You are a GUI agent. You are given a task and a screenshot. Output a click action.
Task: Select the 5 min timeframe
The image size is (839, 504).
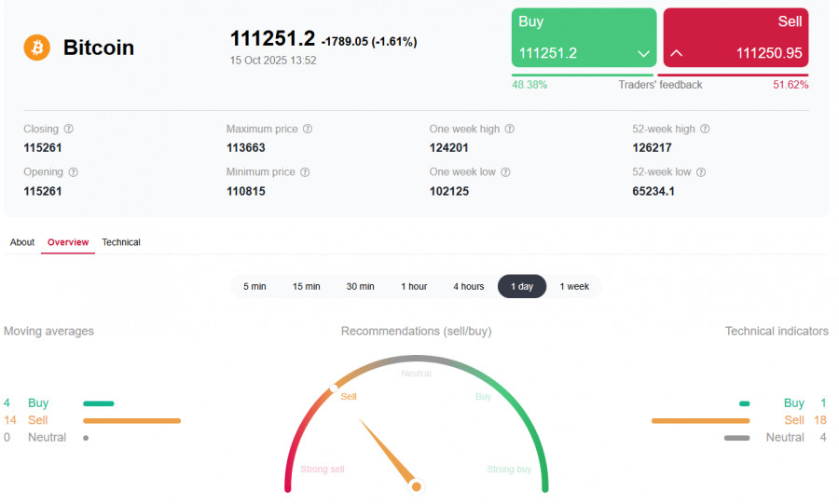click(x=254, y=287)
